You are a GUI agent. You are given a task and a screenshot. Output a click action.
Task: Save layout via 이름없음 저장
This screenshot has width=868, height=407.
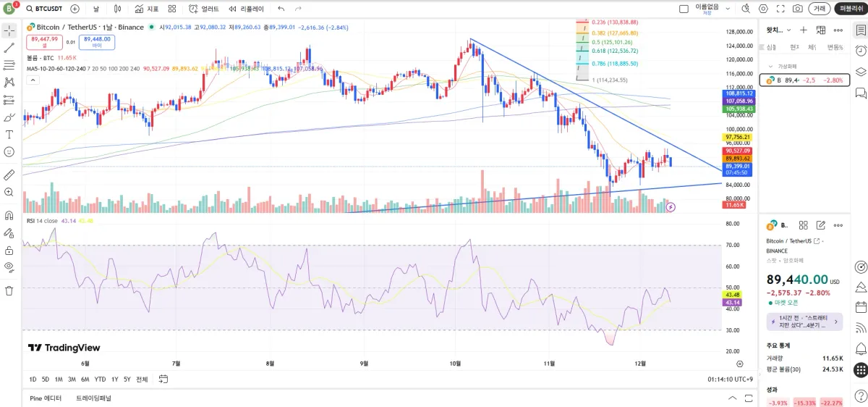(x=707, y=9)
